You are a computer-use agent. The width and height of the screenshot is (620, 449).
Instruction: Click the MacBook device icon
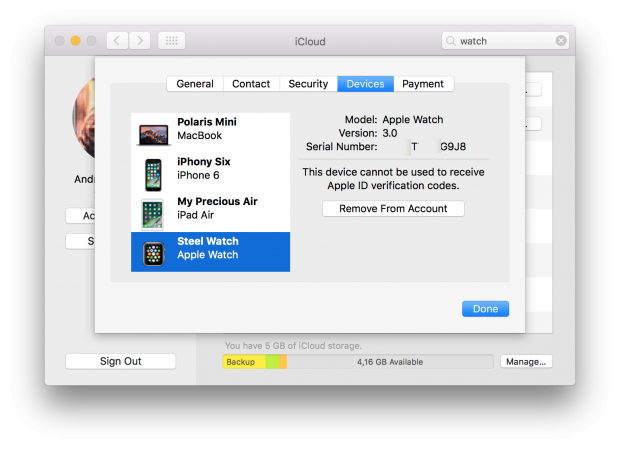[x=153, y=135]
